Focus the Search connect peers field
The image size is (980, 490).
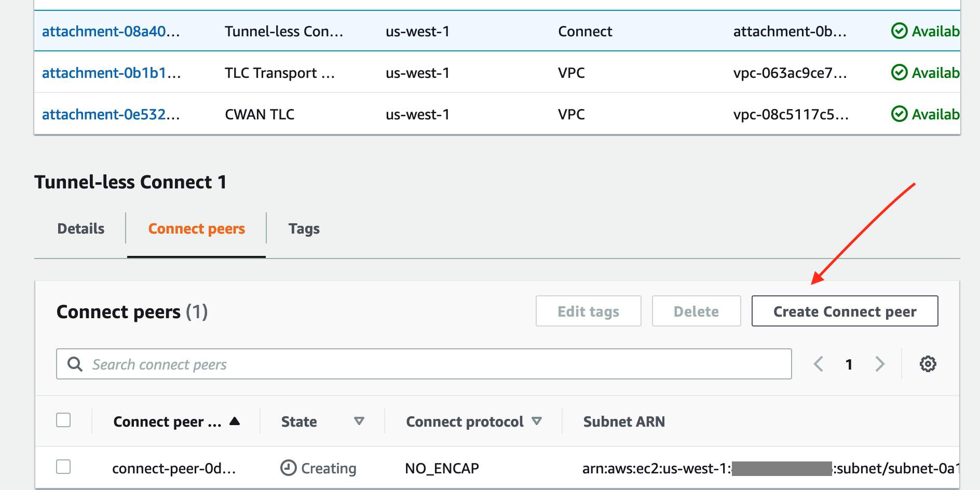(424, 364)
